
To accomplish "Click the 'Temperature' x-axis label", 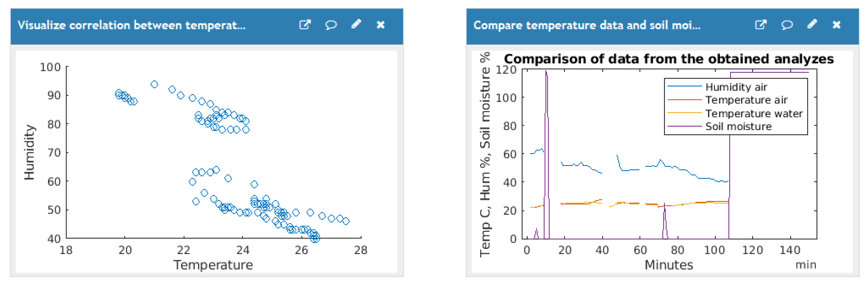I will coord(213,265).
